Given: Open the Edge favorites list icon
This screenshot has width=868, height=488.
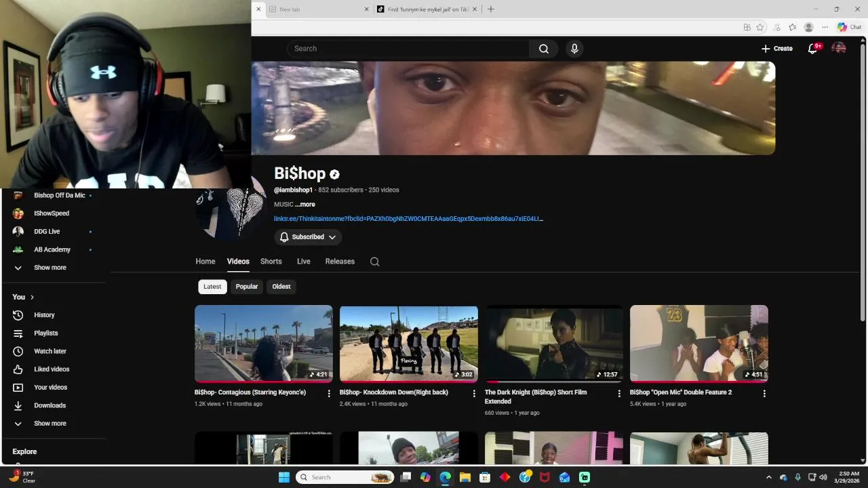Looking at the screenshot, I should (792, 27).
